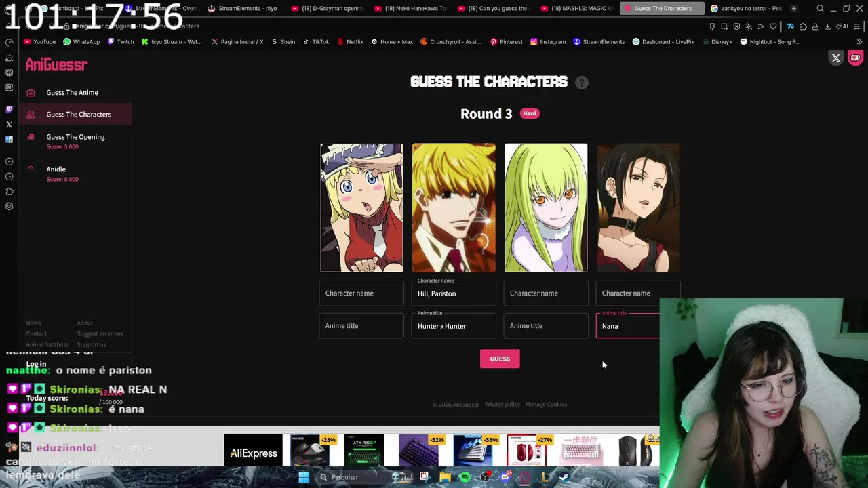Open the News link
Screen dimensions: 868x488
[33, 323]
